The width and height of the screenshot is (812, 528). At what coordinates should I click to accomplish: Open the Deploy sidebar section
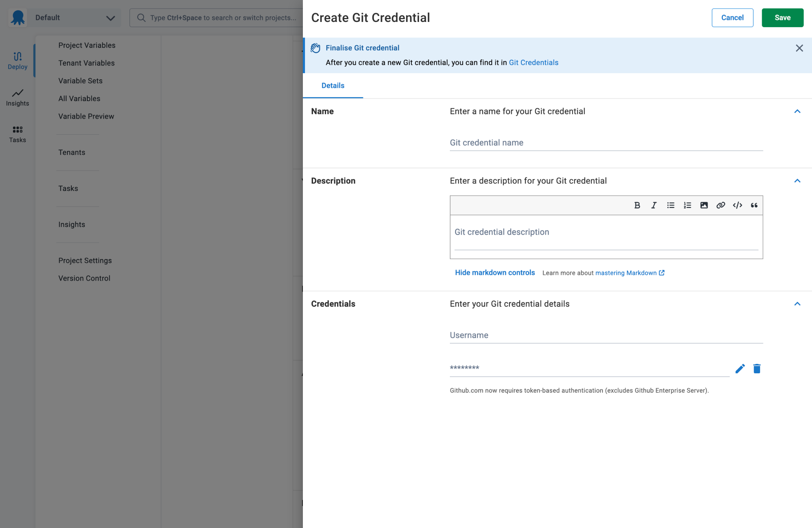(x=17, y=61)
